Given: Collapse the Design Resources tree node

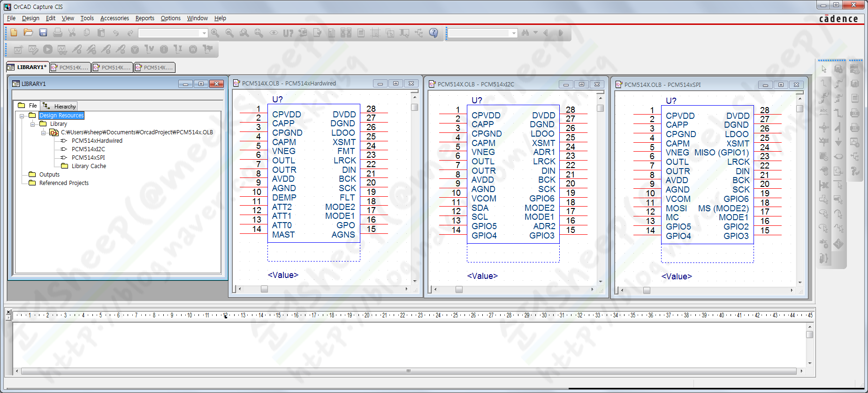Looking at the screenshot, I should 22,116.
